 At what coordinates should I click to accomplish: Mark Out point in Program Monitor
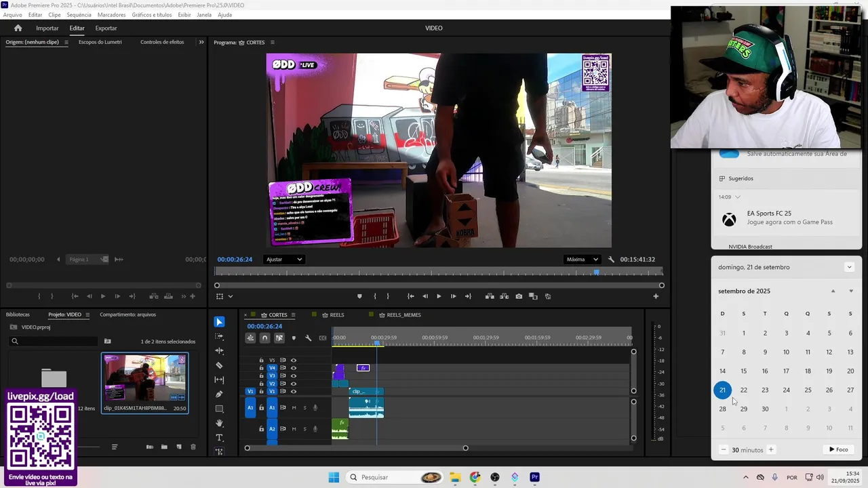[x=388, y=296]
